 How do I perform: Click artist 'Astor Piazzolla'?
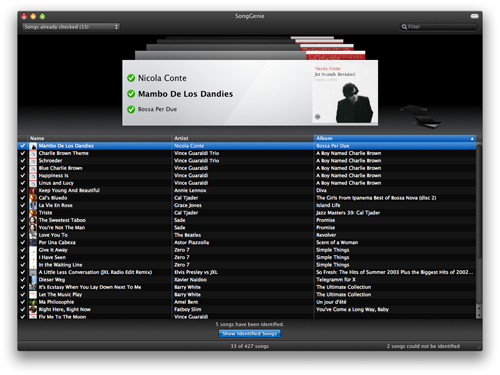[x=191, y=242]
